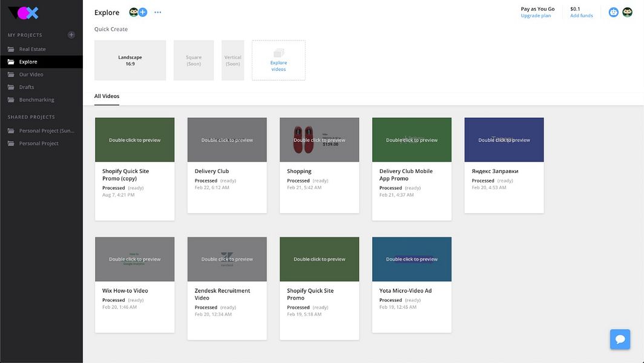Select the Яндекс Заправки video thumbnail
The image size is (644, 363).
coord(504,140)
